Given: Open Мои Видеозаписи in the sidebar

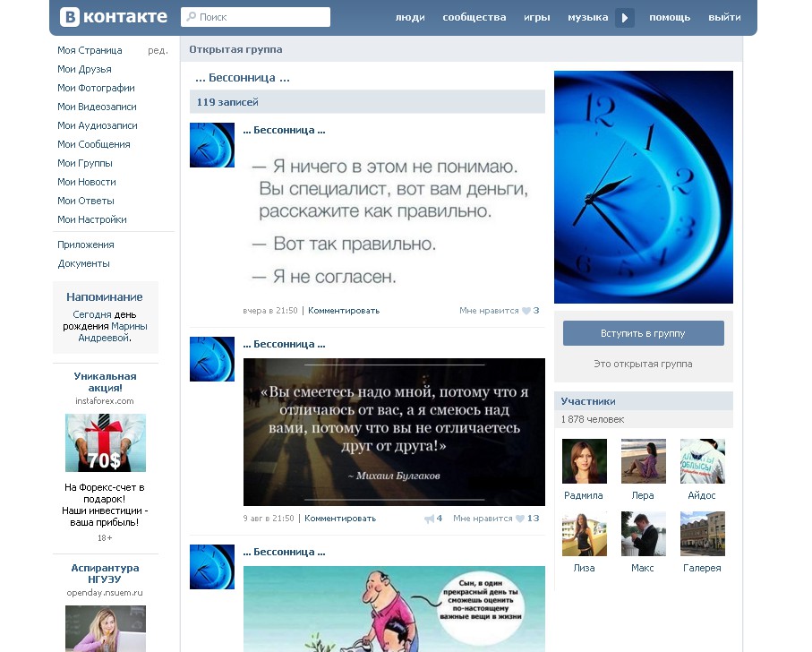Looking at the screenshot, I should pyautogui.click(x=97, y=107).
